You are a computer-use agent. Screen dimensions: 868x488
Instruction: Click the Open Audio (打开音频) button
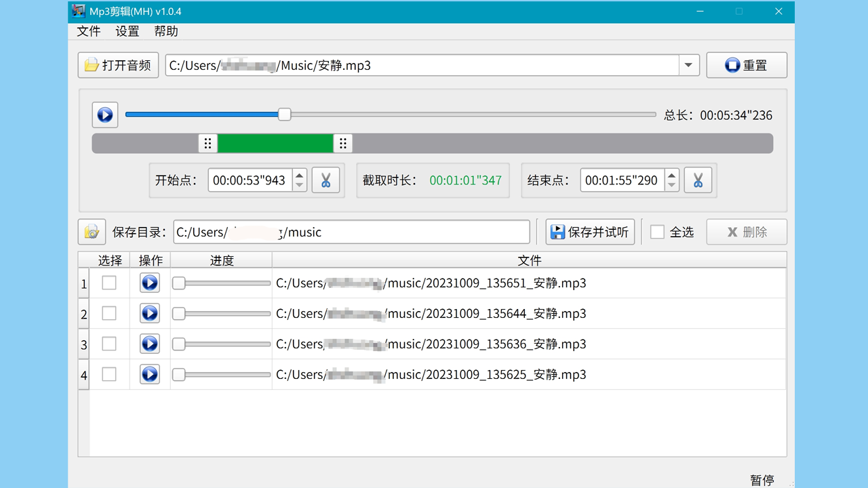[118, 66]
